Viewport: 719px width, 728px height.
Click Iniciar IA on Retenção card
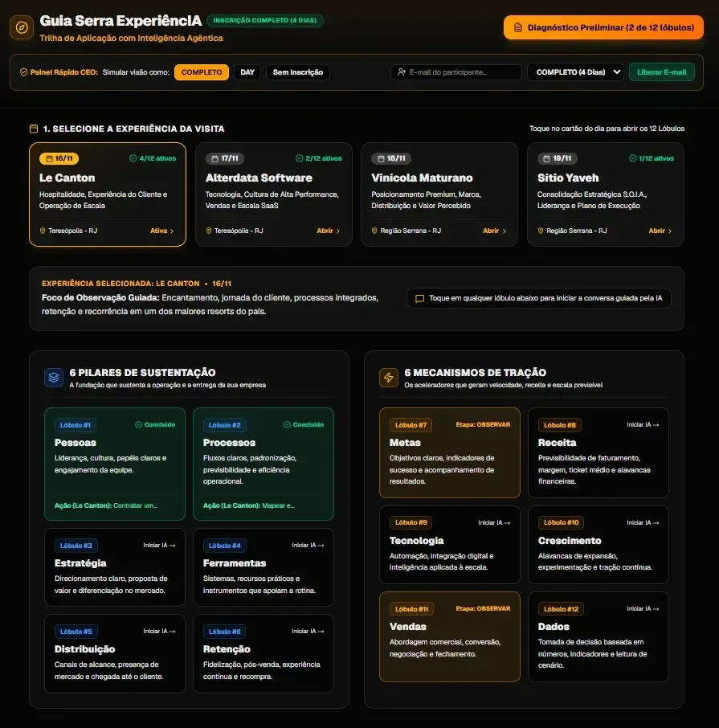308,631
